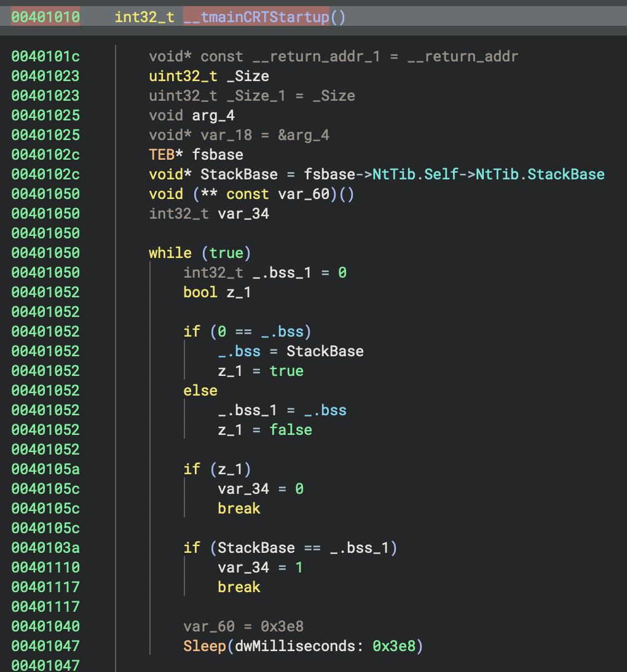Select the 'bool z_1' declaration
Viewport: 627px width, 672px height.
coord(217,292)
